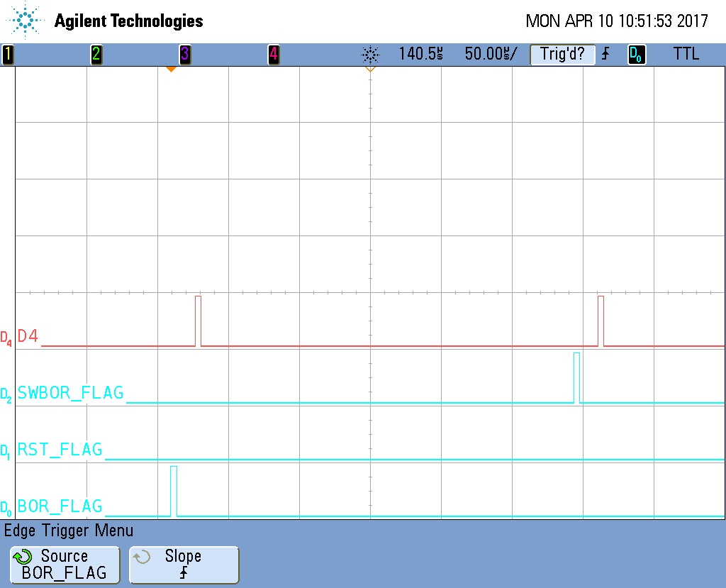The image size is (726, 588).
Task: Click the intensity snowflake icon in status bar
Action: 370,55
